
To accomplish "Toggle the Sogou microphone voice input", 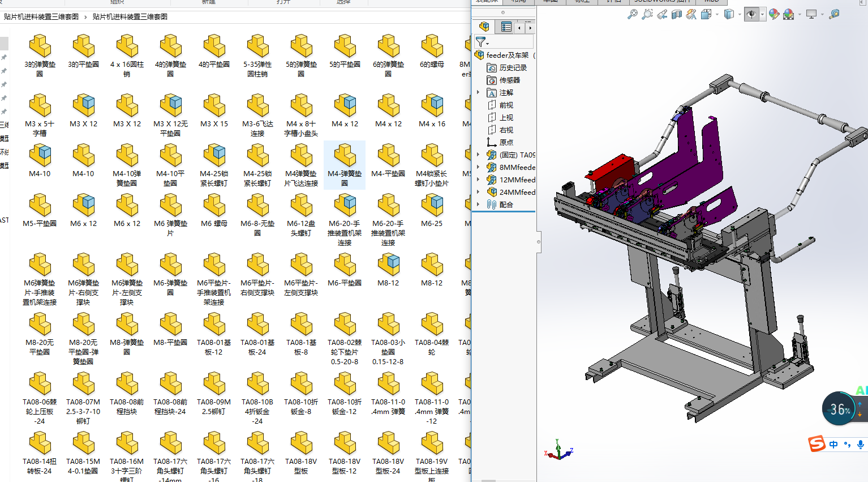I will (x=860, y=445).
